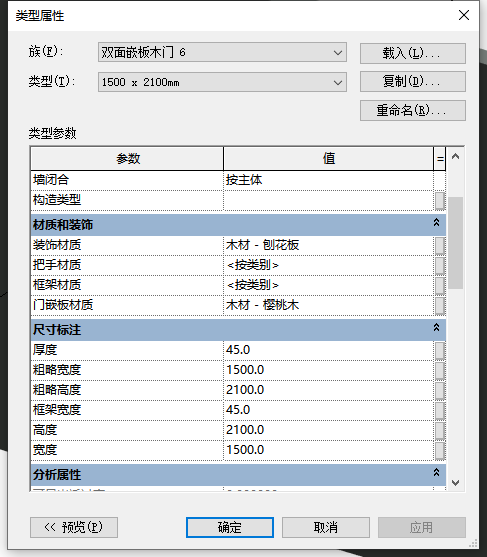
Task: Click the 宽度 value 1500.0
Action: coord(328,450)
